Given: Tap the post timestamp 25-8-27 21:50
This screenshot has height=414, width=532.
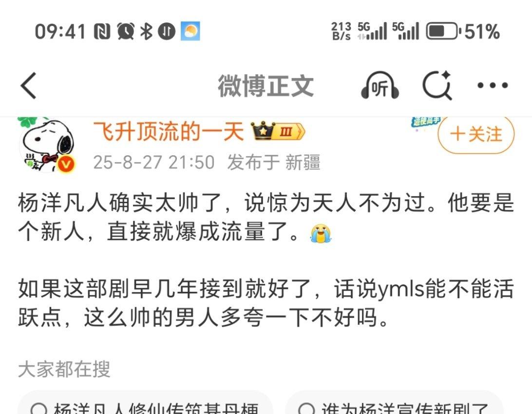Looking at the screenshot, I should pos(153,162).
